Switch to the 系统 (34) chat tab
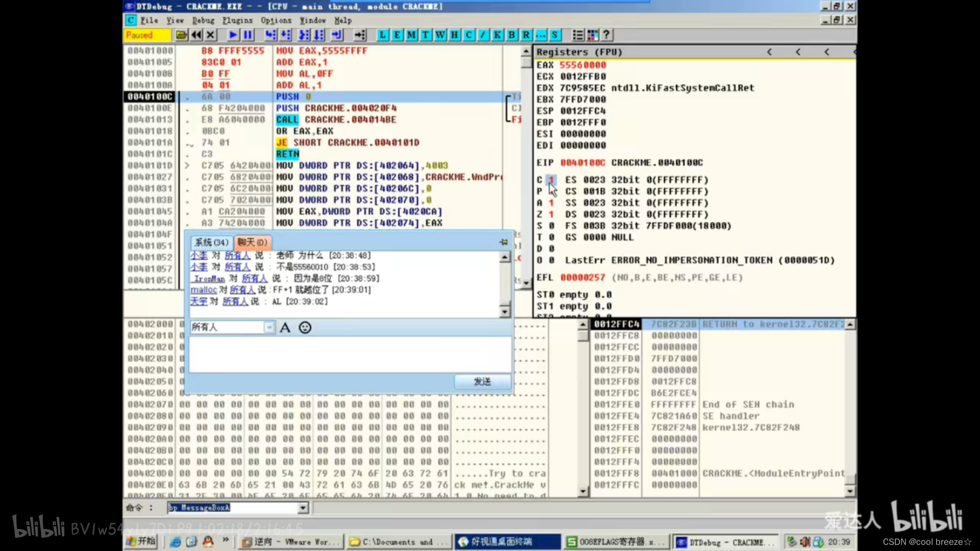Screen dimensions: 980x551 click(x=211, y=242)
